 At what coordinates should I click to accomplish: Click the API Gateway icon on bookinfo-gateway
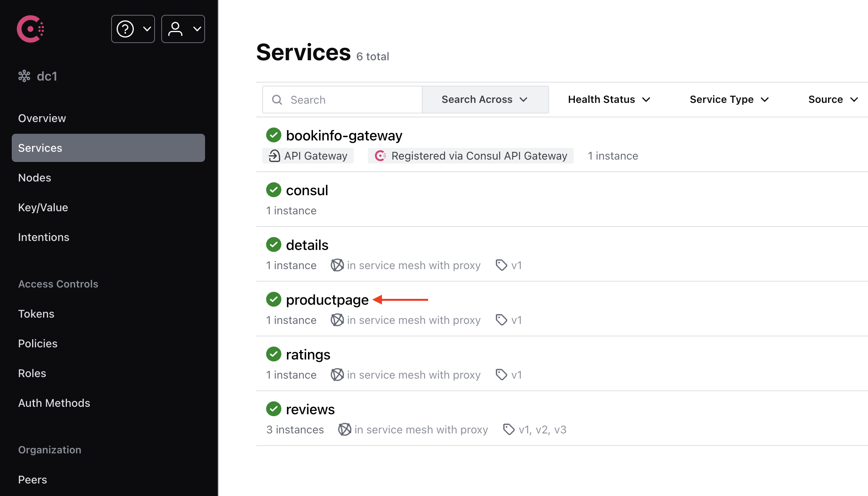pos(274,155)
